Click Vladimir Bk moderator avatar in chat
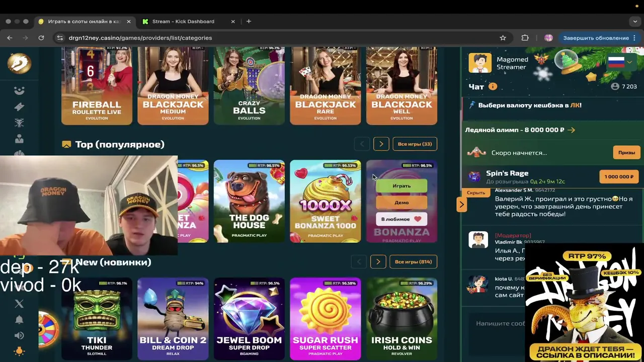 478,239
